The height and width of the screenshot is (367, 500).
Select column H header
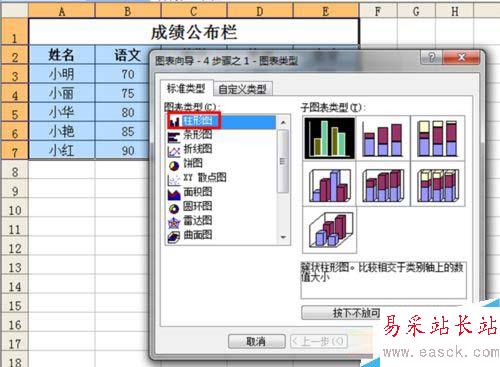coord(455,12)
